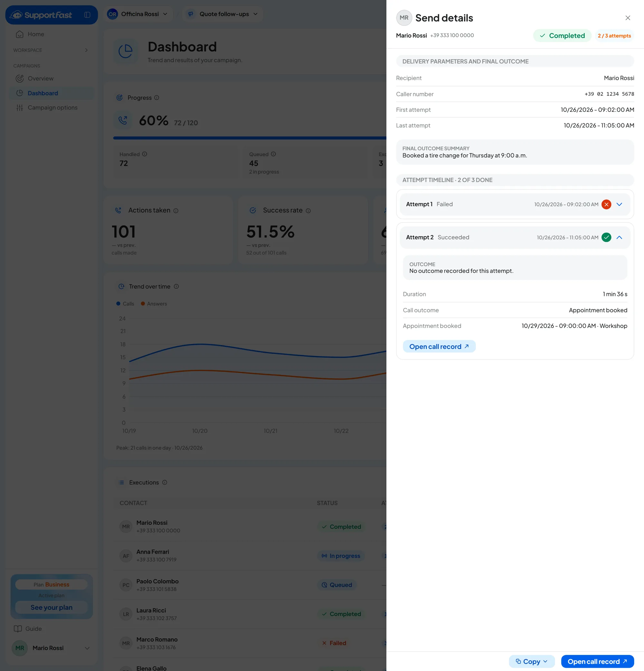The height and width of the screenshot is (671, 644).
Task: Click the Campaign options sliders icon
Action: click(20, 108)
